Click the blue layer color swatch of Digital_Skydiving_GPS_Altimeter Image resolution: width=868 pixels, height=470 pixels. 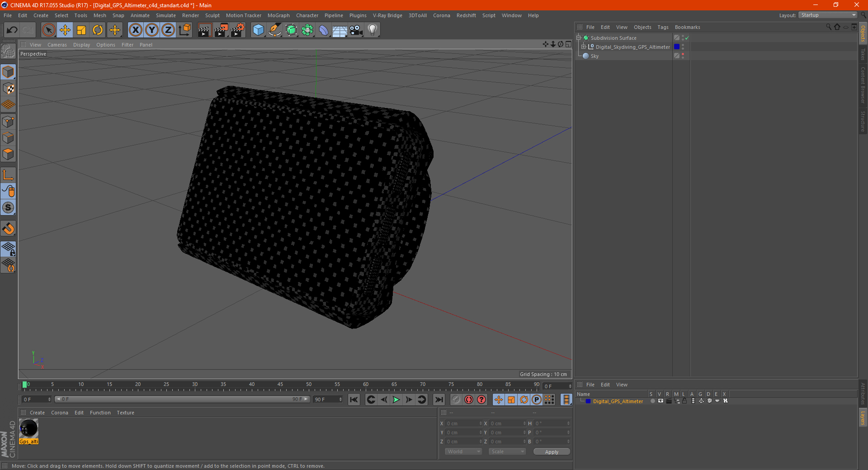pos(677,47)
